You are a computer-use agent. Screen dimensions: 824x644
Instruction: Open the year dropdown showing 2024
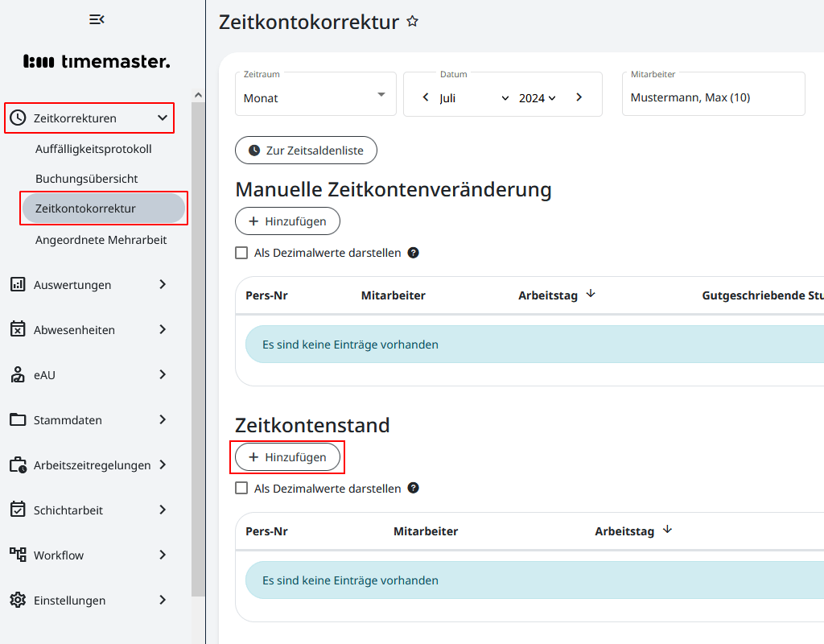(538, 97)
